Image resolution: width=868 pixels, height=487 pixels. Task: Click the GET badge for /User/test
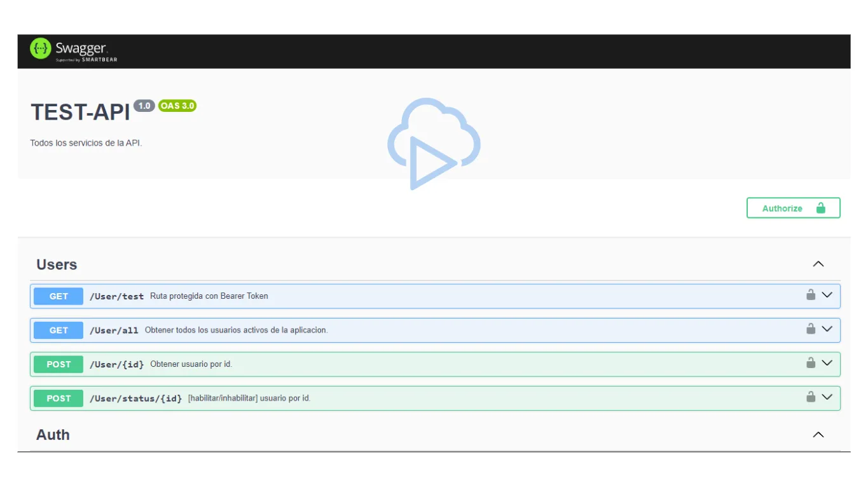pos(59,296)
